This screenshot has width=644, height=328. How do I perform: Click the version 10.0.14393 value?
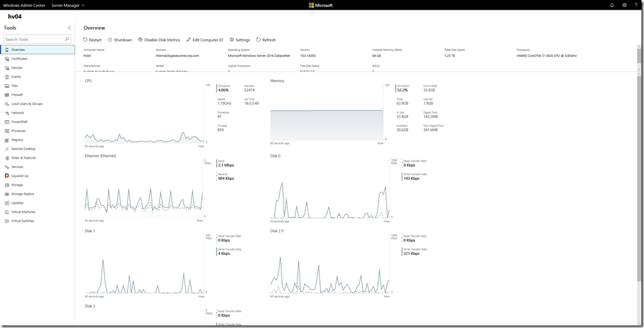(308, 56)
